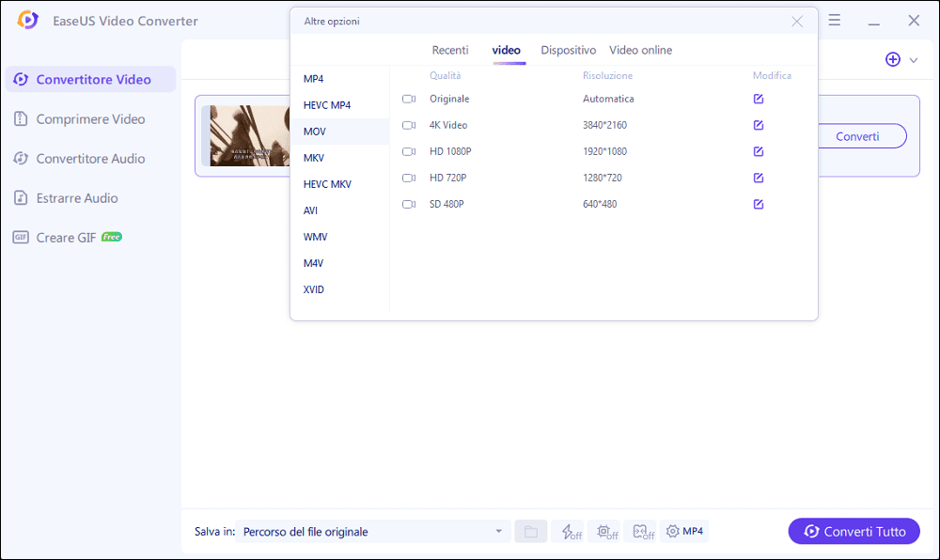Open the Salva in path dropdown
The height and width of the screenshot is (560, 940).
pyautogui.click(x=373, y=531)
